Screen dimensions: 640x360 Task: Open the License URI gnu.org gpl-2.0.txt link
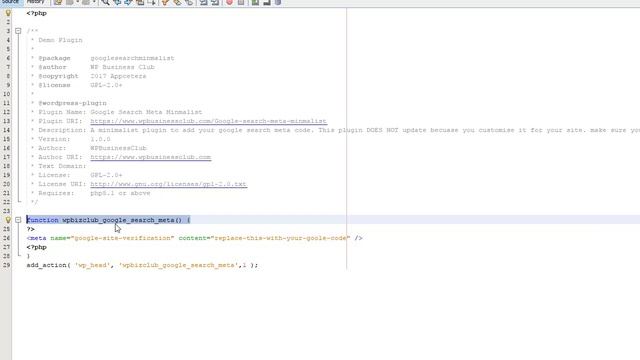tap(168, 184)
